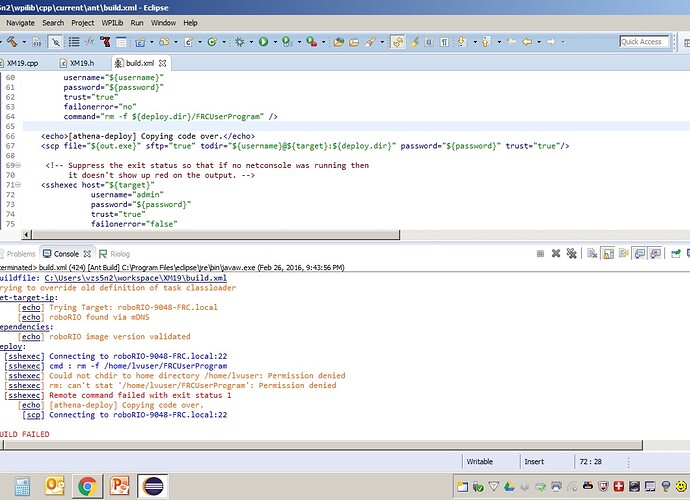
Task: Open Outlook from the taskbar
Action: 55,486
